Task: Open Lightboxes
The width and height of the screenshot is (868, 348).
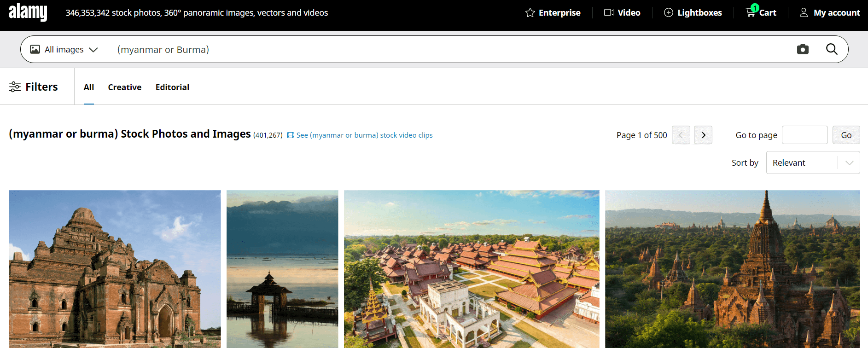Action: pyautogui.click(x=693, y=13)
